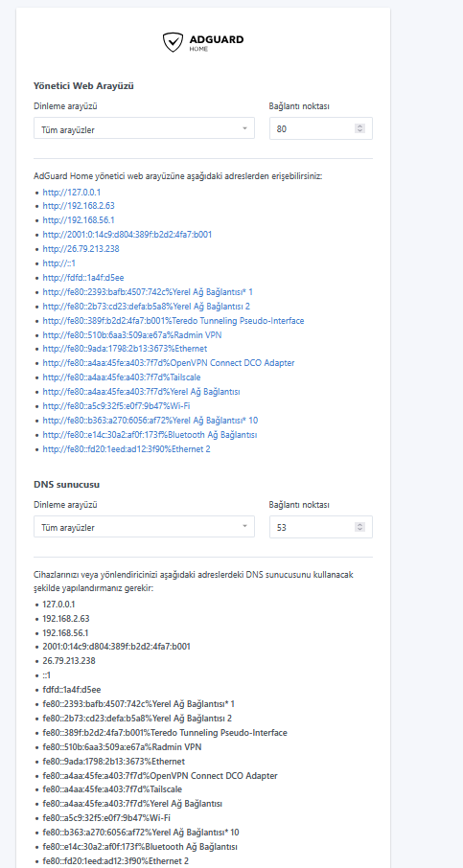This screenshot has height=868, width=463.
Task: Open the link ending Ethernet 2
Action: [x=127, y=449]
